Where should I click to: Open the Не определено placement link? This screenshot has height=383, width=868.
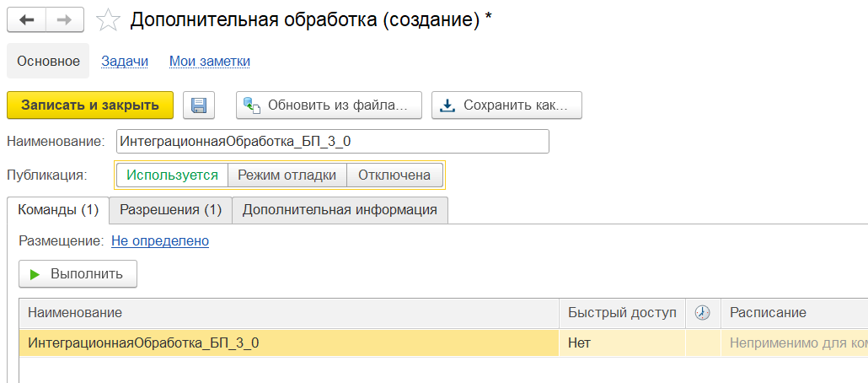(x=160, y=241)
